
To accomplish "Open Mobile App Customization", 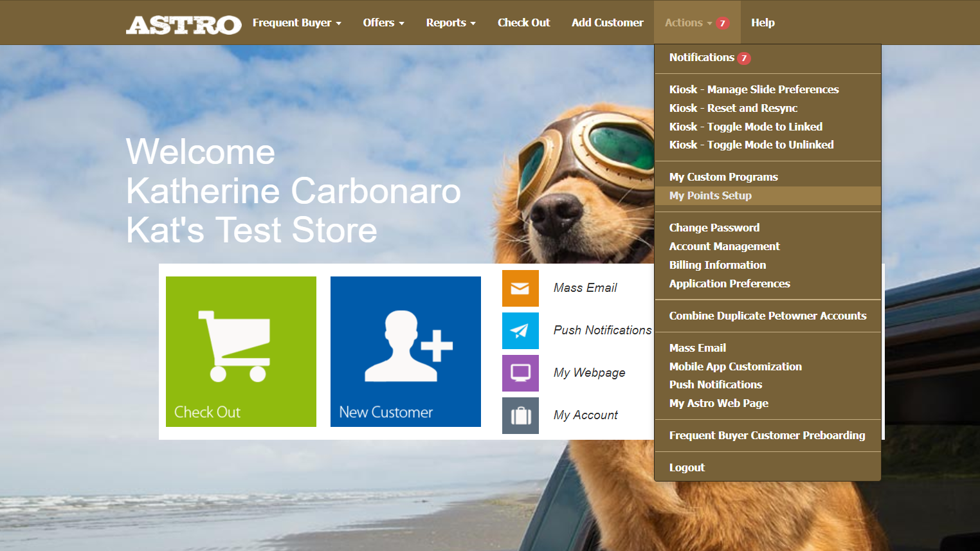I will coord(768,366).
